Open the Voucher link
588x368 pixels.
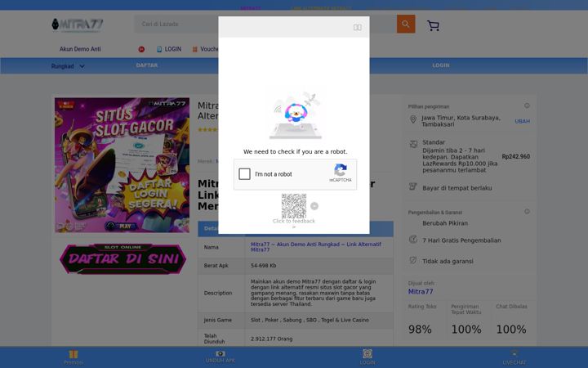click(x=205, y=49)
